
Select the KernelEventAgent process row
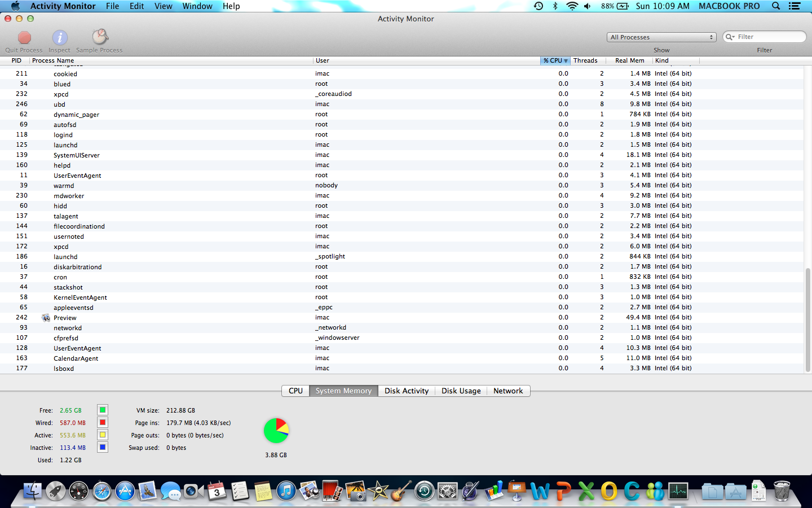click(402, 297)
